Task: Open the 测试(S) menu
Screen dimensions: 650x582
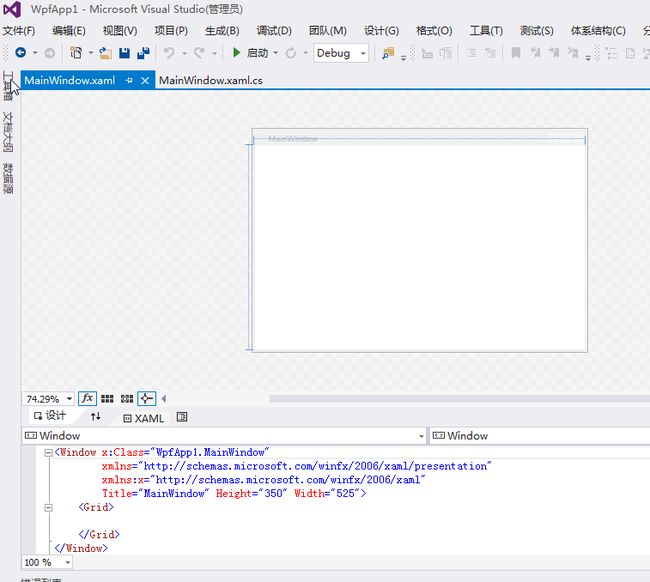Action: [x=536, y=31]
